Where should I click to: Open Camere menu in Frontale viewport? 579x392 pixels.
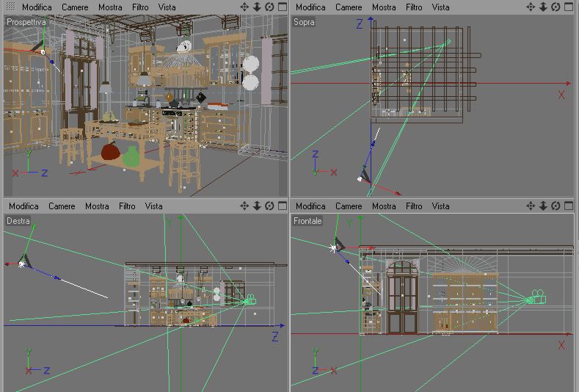[349, 206]
